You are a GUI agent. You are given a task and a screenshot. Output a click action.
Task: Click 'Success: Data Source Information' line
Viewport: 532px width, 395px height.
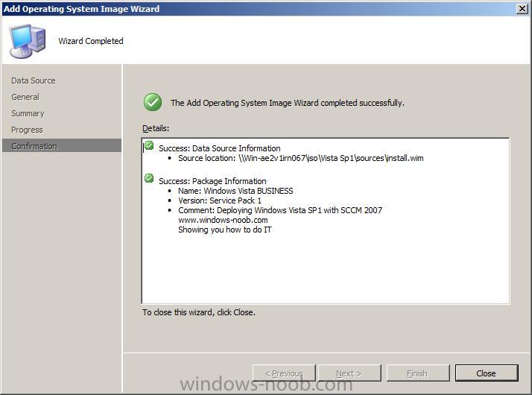point(220,148)
